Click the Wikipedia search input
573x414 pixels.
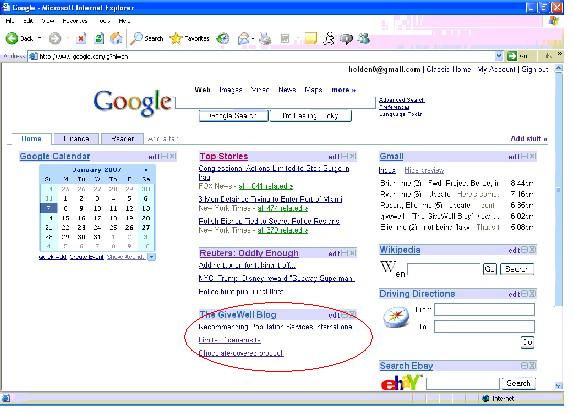coord(444,269)
